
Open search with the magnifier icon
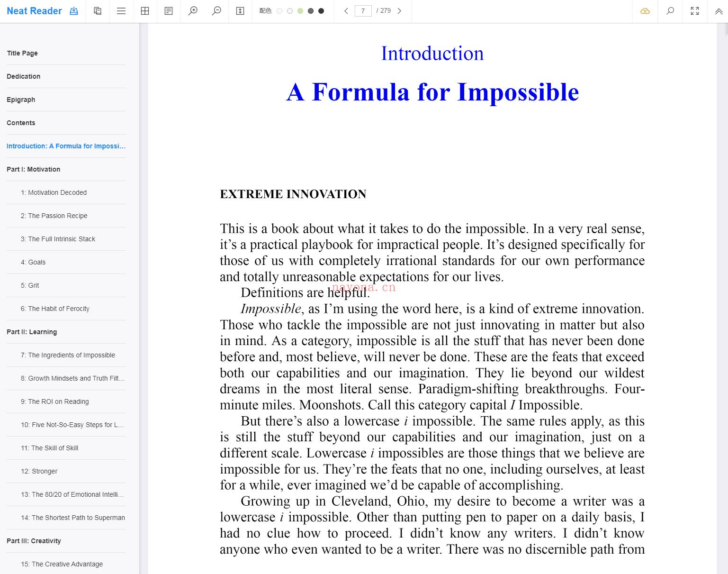[x=670, y=11]
